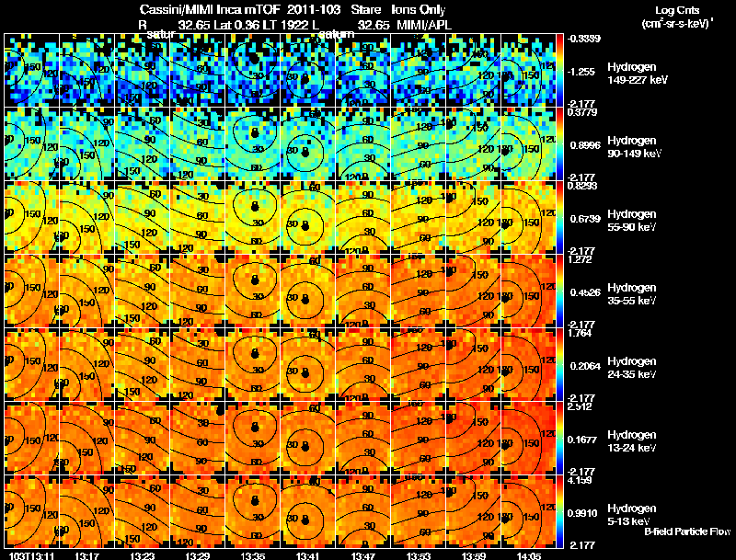This screenshot has width=736, height=560.
Task: Click the Cassini/MIMI Inca mTOF title text
Action: point(210,10)
